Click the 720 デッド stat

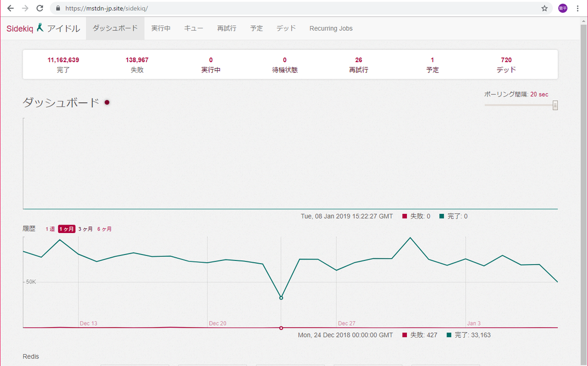pyautogui.click(x=506, y=64)
